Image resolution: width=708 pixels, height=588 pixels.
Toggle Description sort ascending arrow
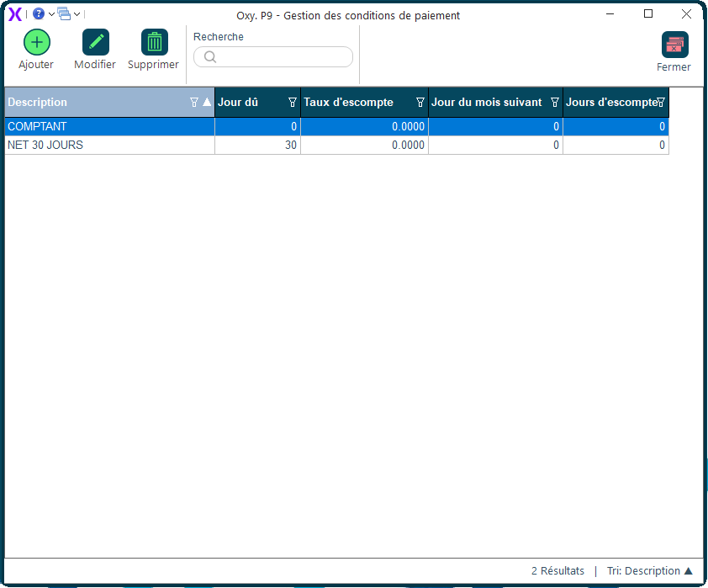[x=207, y=102]
